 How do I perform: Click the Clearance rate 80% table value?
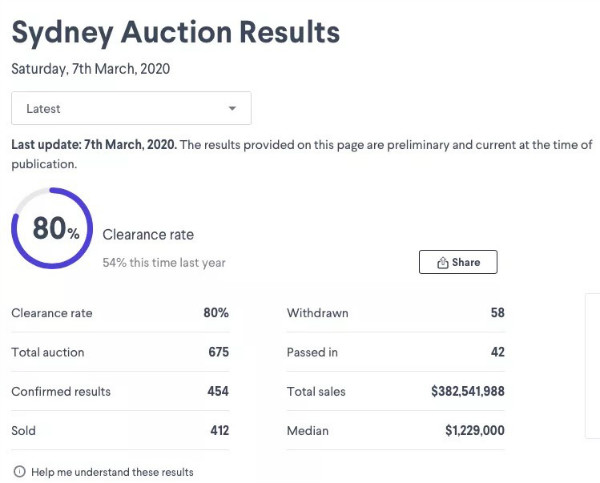click(x=216, y=313)
